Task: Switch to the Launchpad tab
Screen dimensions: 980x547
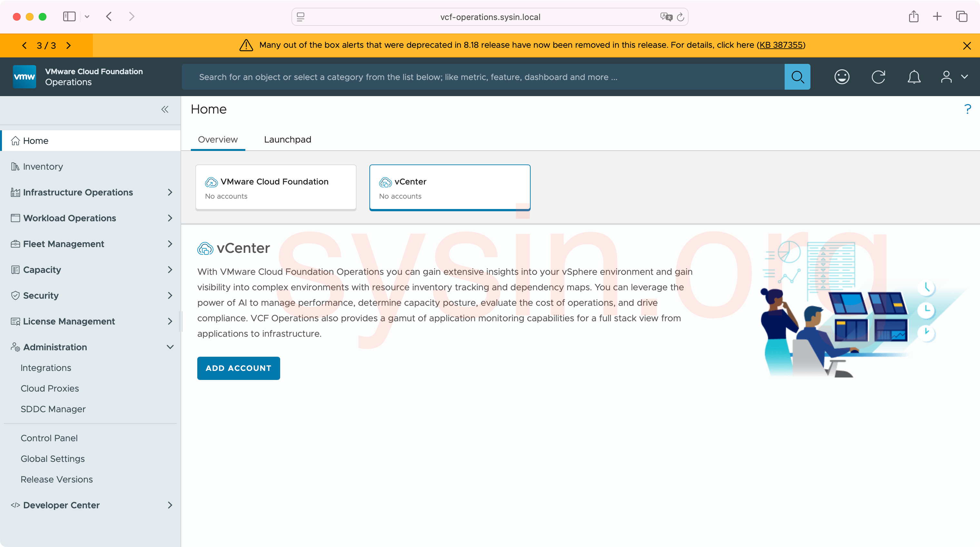Action: (x=288, y=140)
